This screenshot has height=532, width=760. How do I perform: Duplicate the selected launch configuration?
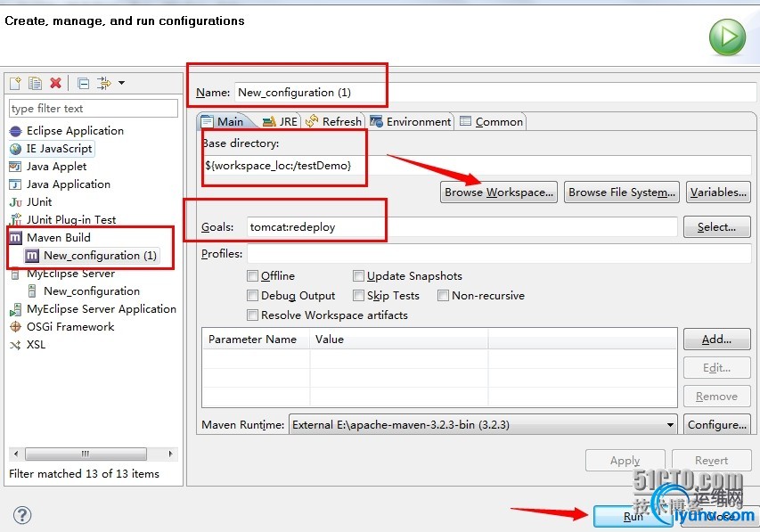click(x=35, y=84)
